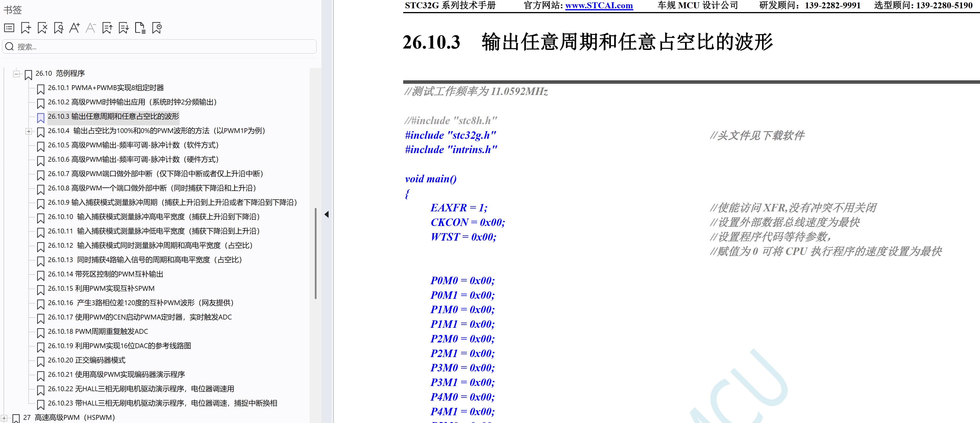Click the comment //设置外部数据总线速度为最快

[785, 222]
